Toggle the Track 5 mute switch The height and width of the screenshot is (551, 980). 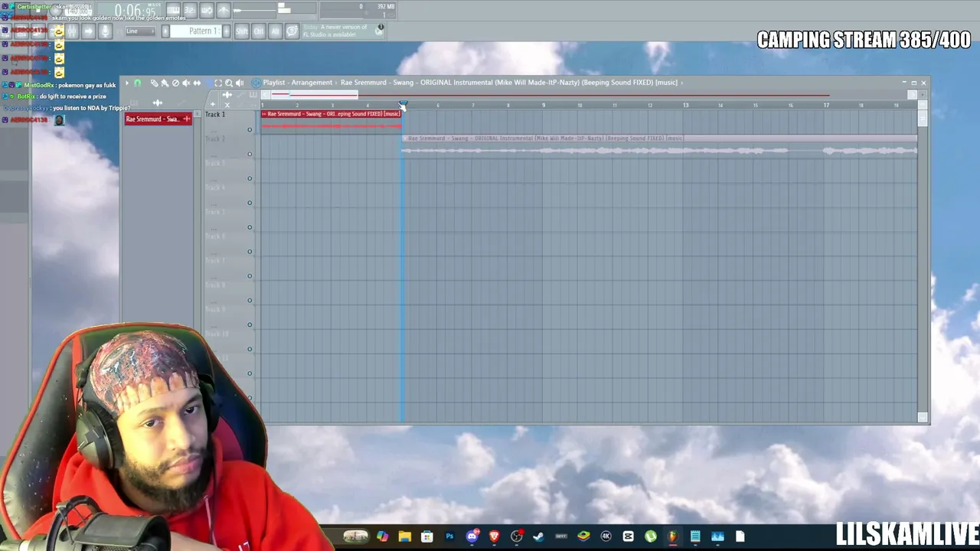(x=250, y=227)
